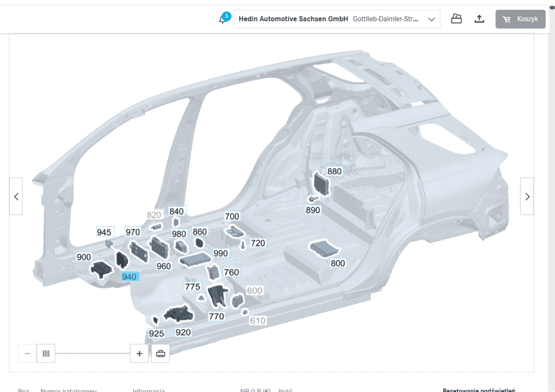Select the highlighted part label 940

tap(129, 277)
